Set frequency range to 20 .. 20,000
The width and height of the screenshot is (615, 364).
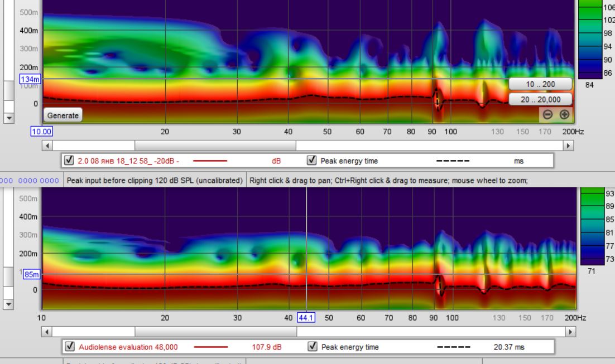(540, 100)
